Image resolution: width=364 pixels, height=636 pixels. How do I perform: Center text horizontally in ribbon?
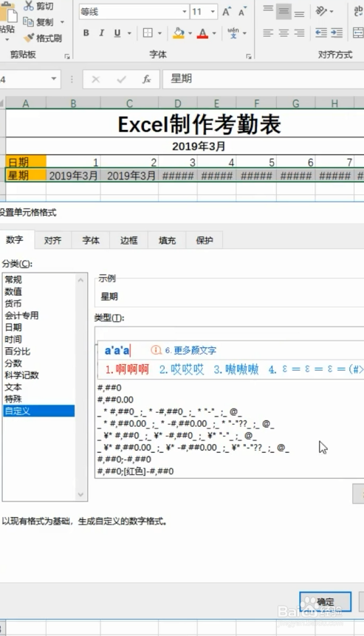284,33
